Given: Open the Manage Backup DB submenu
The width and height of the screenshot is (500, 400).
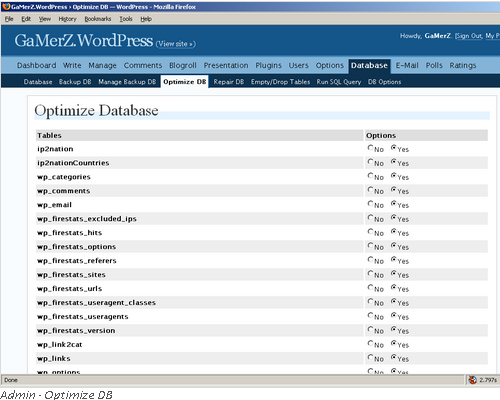Looking at the screenshot, I should pyautogui.click(x=127, y=82).
